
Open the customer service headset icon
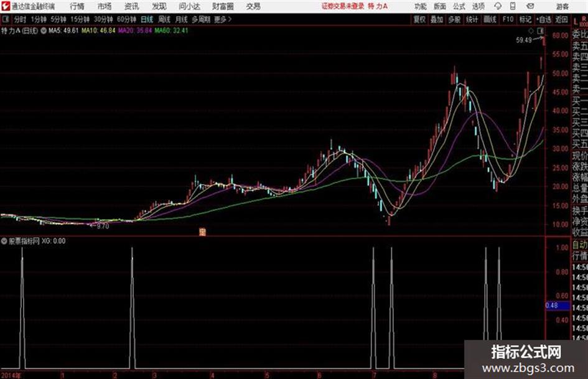tap(498, 6)
